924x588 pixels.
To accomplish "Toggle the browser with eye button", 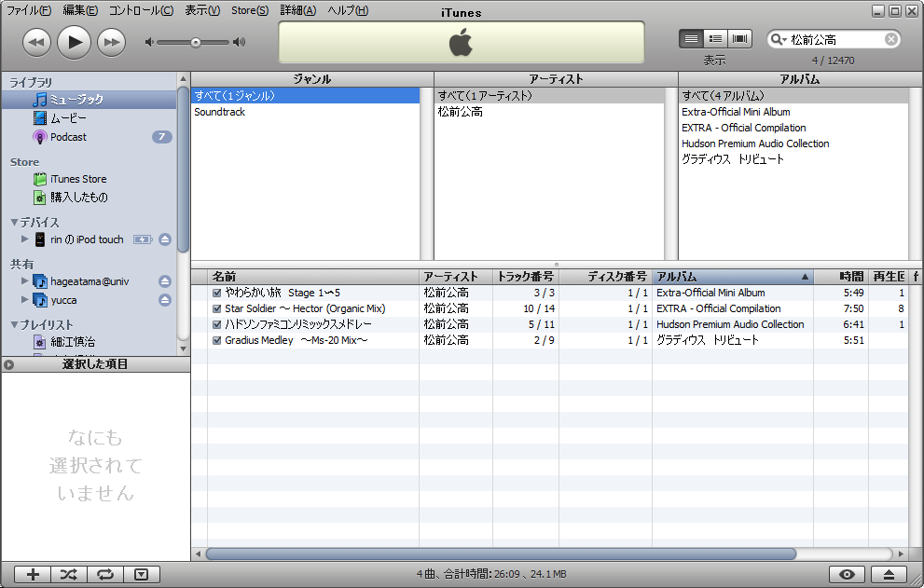I will (847, 574).
